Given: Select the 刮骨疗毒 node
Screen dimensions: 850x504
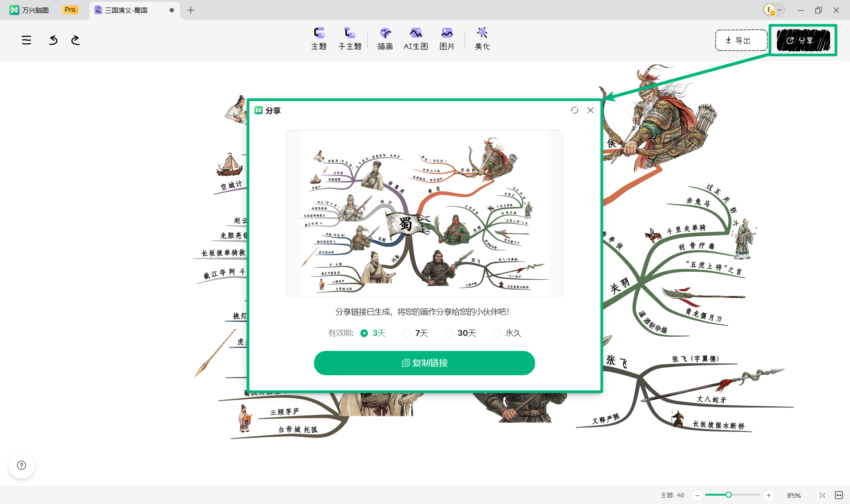Looking at the screenshot, I should (696, 246).
